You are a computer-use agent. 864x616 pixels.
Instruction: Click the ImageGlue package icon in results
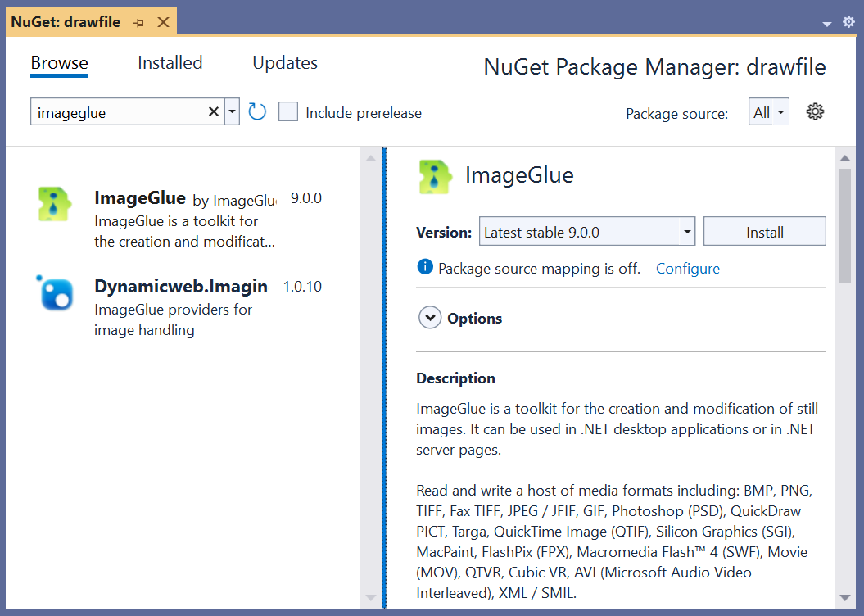(55, 203)
